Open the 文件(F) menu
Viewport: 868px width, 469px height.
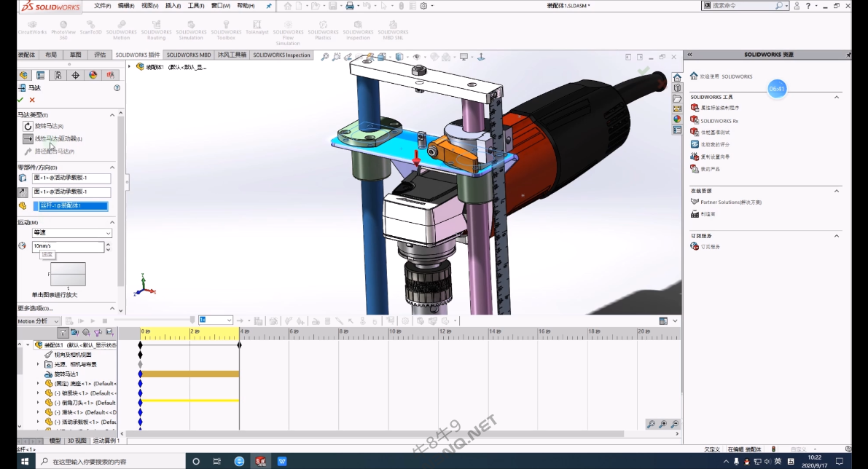tap(102, 6)
